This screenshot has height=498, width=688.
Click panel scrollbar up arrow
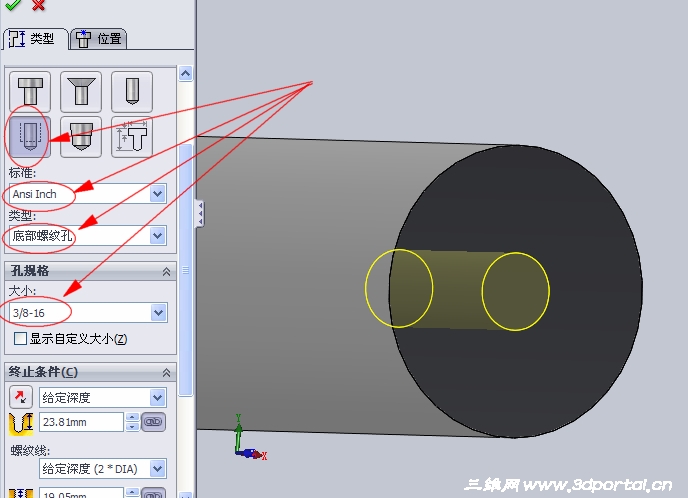point(186,74)
